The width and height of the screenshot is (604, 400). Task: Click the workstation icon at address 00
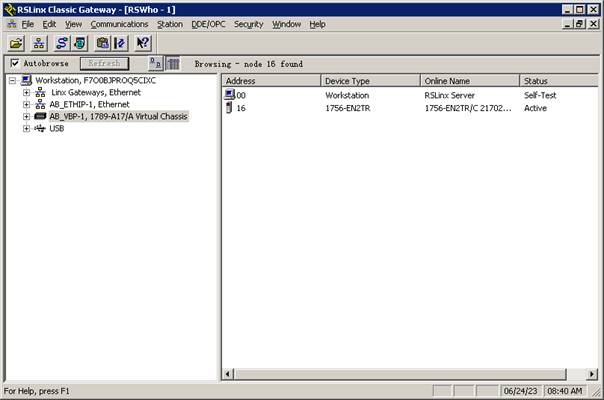(230, 95)
